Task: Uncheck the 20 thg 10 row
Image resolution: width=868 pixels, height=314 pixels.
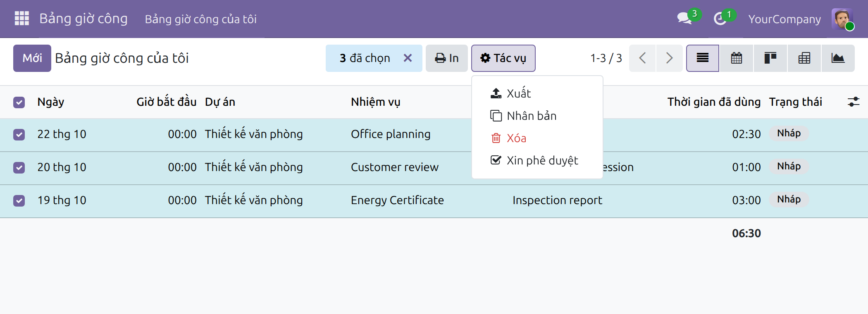Action: pyautogui.click(x=19, y=167)
